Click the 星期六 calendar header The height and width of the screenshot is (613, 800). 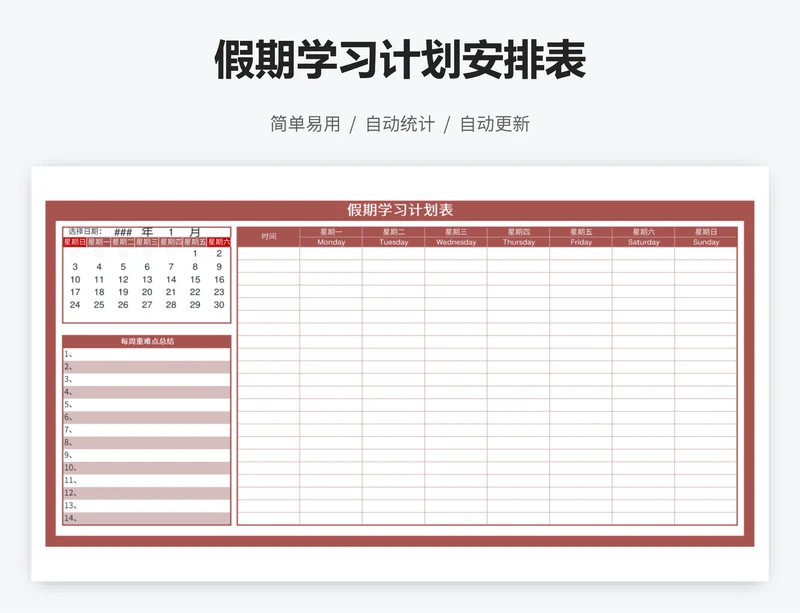219,242
